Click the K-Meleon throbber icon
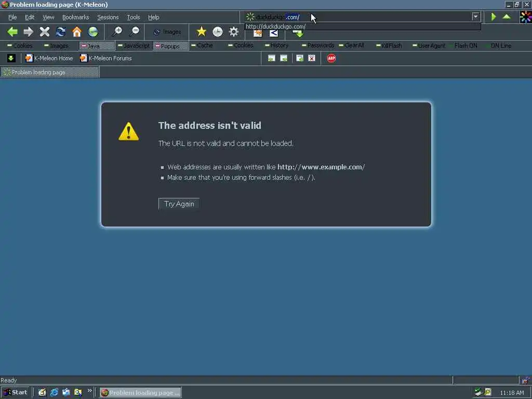 point(525,17)
